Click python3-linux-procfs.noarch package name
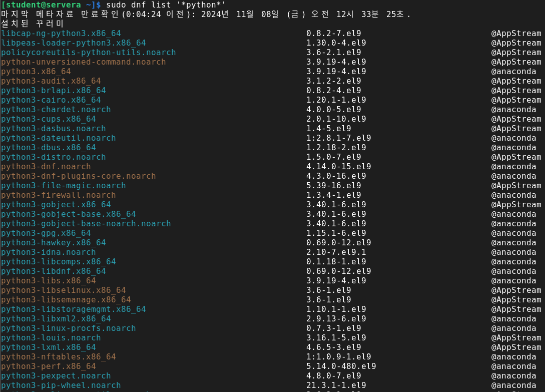 click(68, 328)
